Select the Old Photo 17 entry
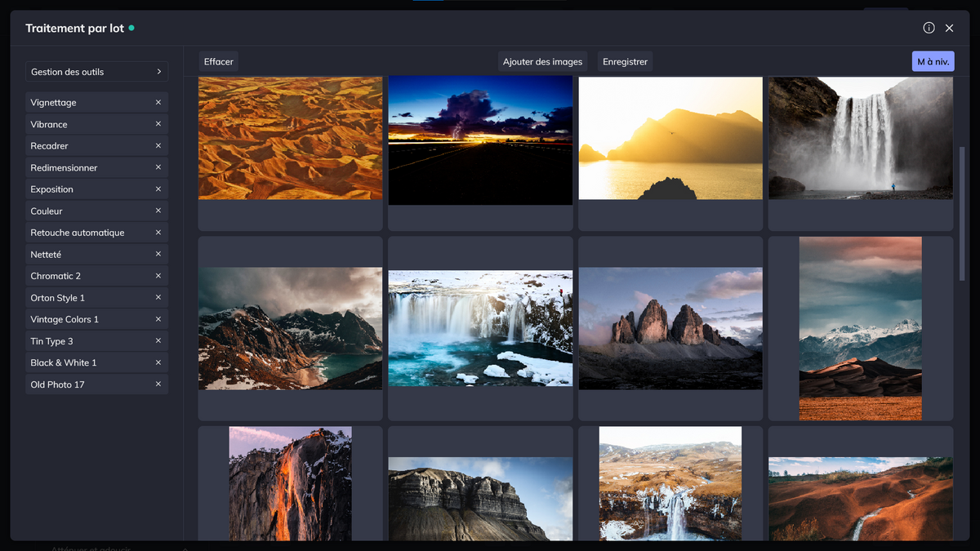This screenshot has height=551, width=980. tap(96, 384)
